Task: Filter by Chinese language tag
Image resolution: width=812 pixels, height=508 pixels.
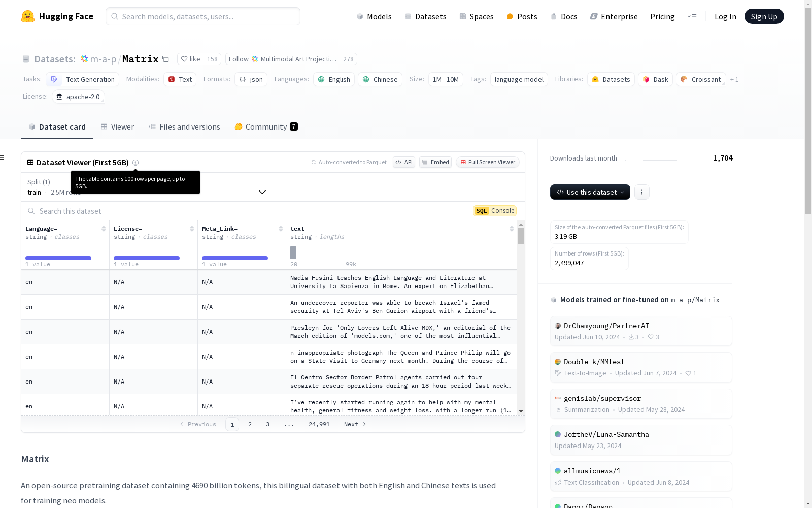Action: pos(380,79)
